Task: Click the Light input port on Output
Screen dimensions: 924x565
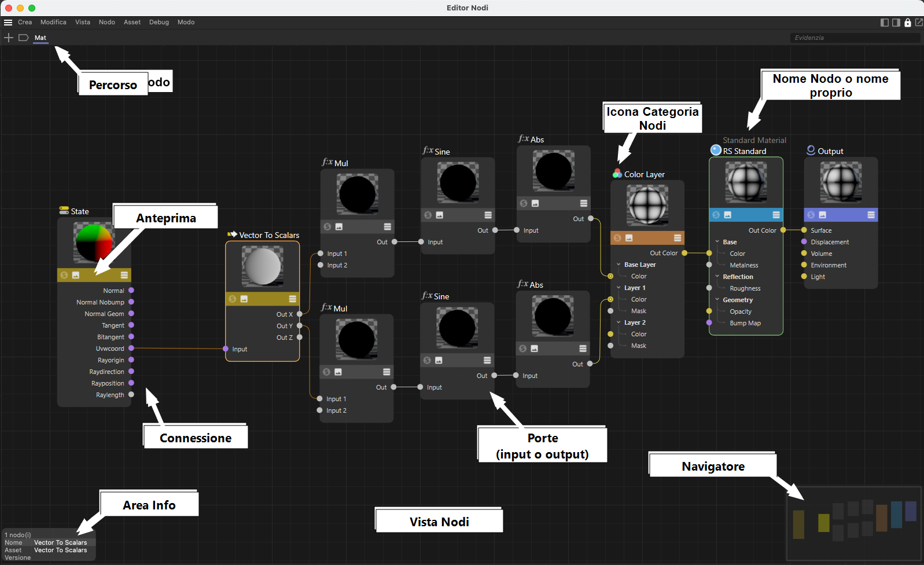Action: [804, 277]
